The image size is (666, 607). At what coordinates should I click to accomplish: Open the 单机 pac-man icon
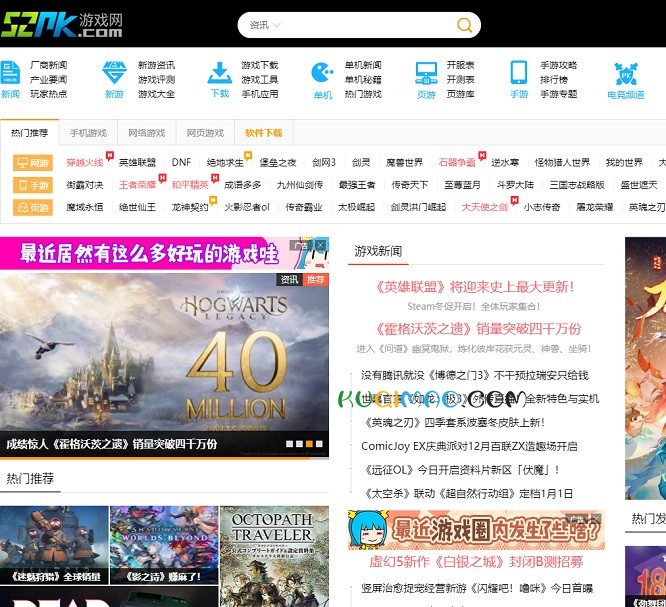(x=323, y=81)
